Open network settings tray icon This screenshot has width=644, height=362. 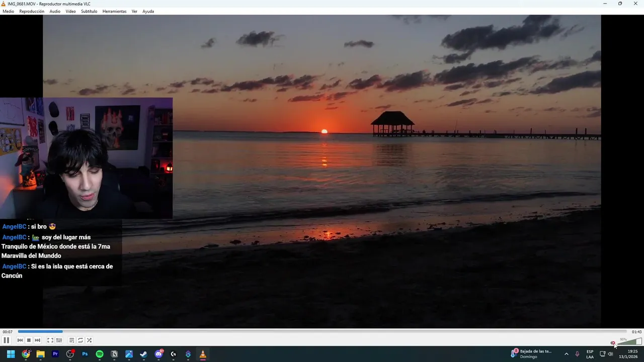(603, 354)
